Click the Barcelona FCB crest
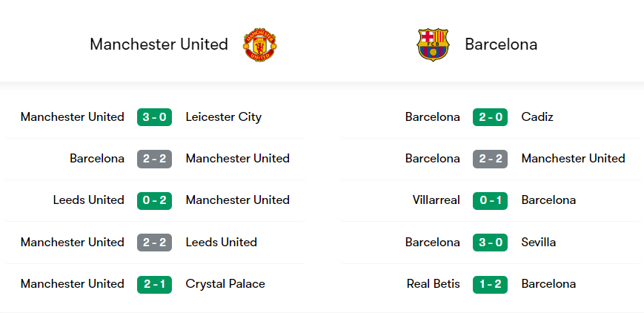 (x=433, y=45)
